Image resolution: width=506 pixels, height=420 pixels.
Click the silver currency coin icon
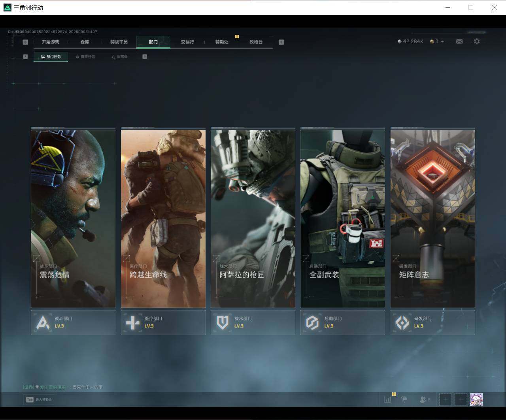(x=400, y=41)
